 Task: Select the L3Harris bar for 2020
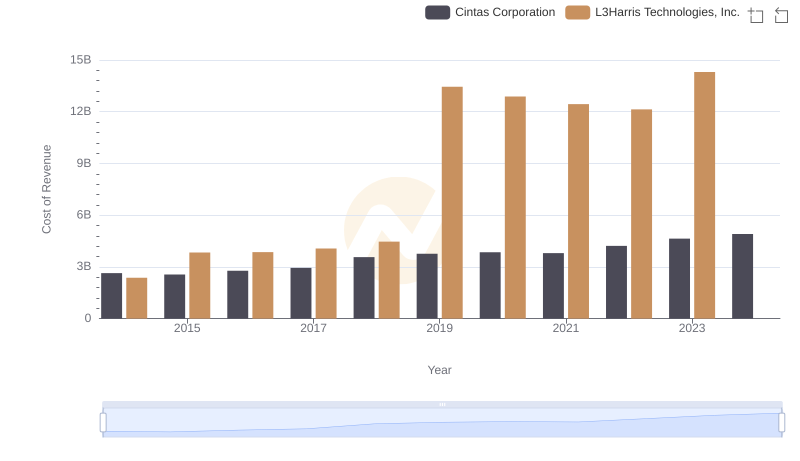515,208
